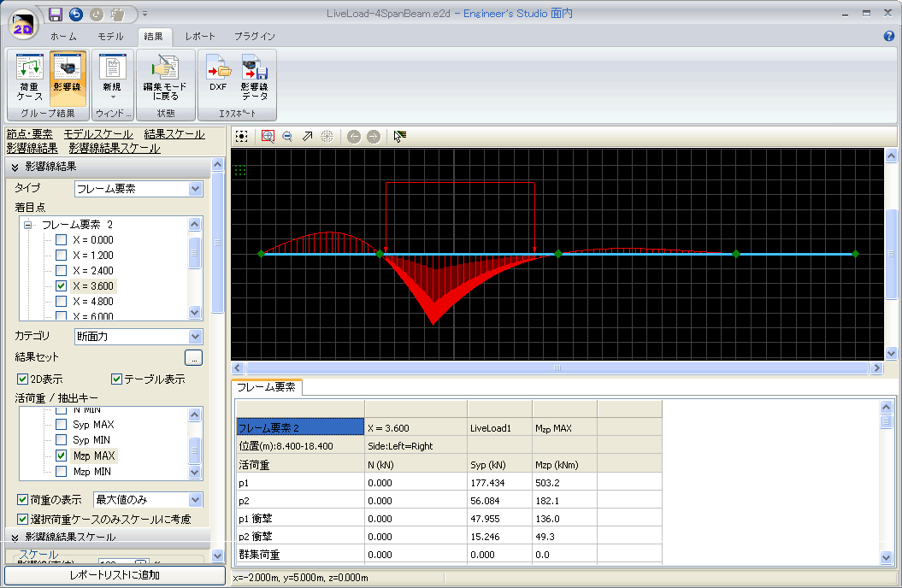
Task: Click the previous view left arrow icon
Action: (x=354, y=136)
